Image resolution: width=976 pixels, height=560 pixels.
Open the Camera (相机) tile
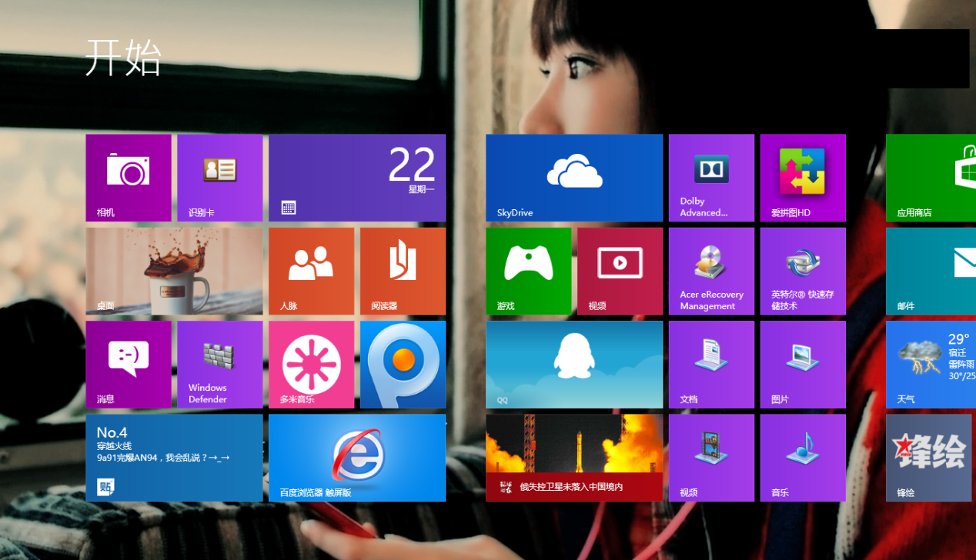[x=129, y=178]
